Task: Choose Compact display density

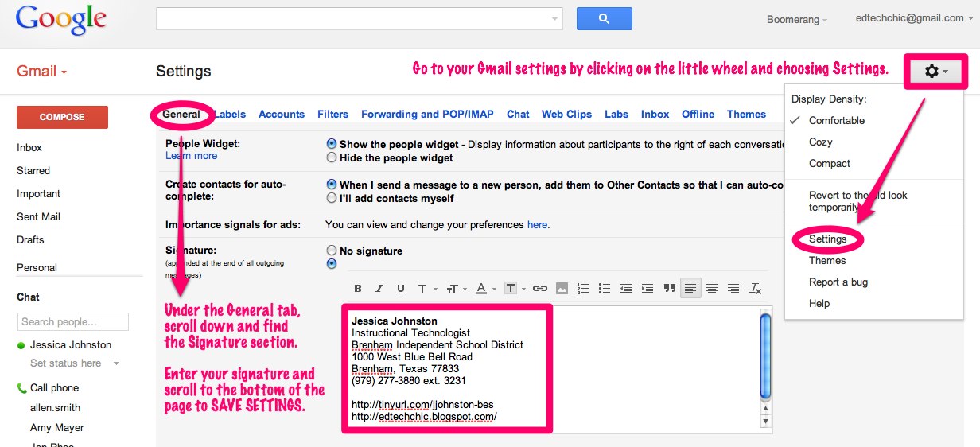Action: pos(830,164)
